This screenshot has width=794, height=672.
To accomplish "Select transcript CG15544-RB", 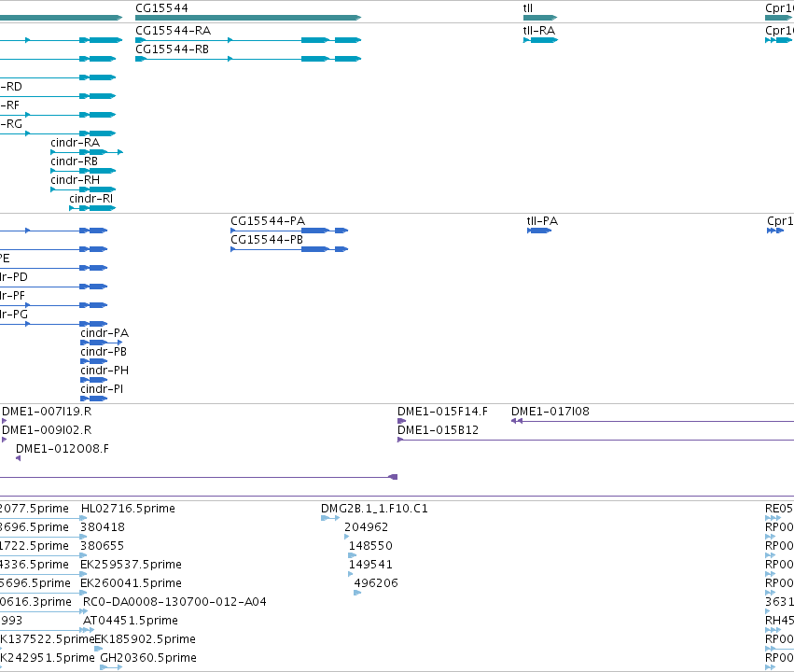I will (248, 59).
